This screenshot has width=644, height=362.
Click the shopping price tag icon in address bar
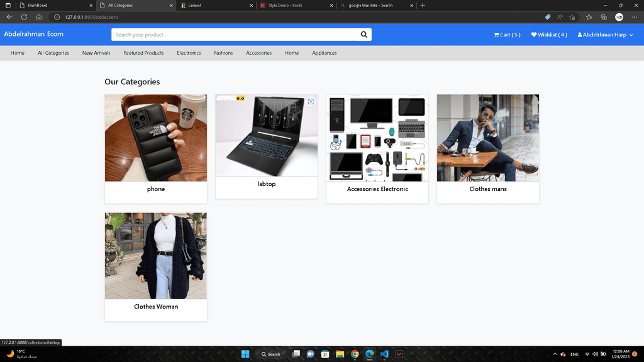[548, 17]
